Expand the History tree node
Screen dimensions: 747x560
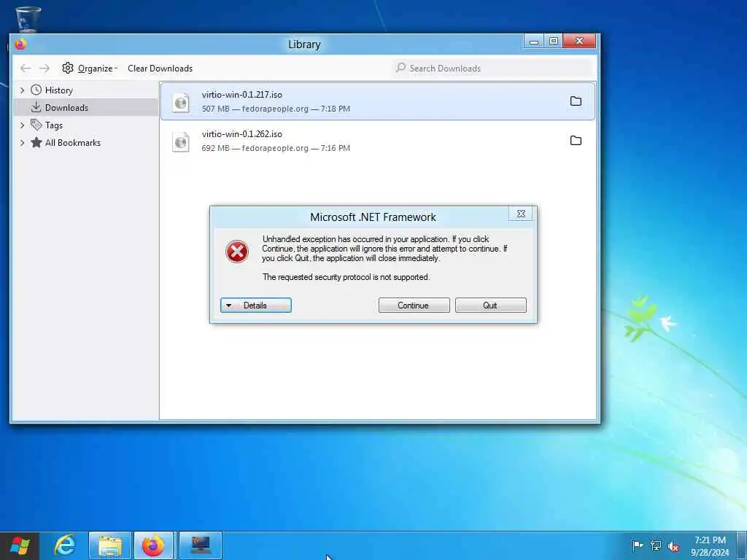click(x=22, y=90)
